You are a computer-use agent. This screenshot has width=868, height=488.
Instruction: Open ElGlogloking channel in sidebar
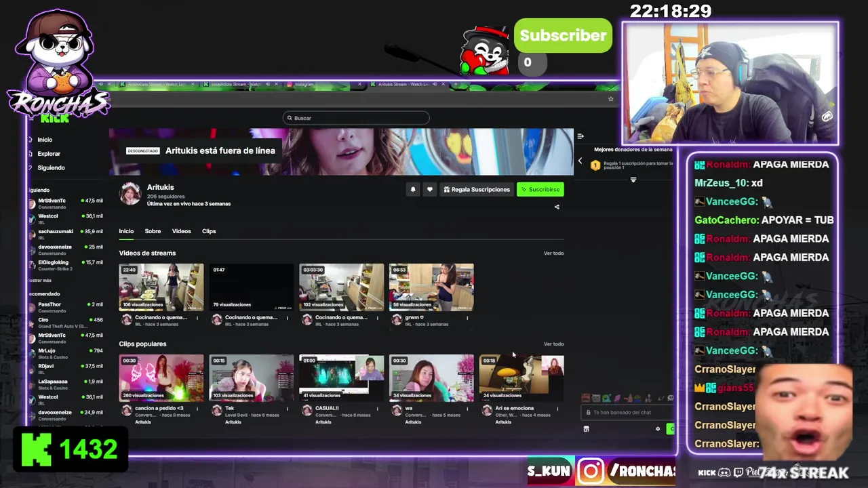pos(66,265)
